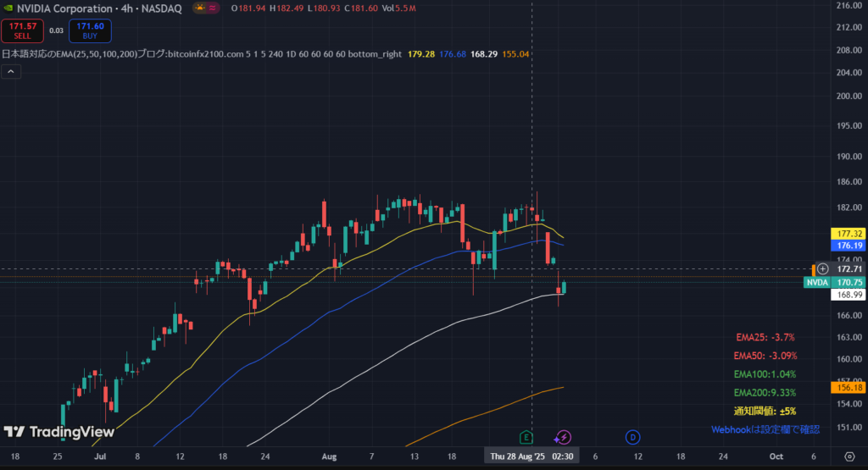The height and width of the screenshot is (470, 868).
Task: Click the NVIDIA logo icon beside the symbol
Action: tap(7, 8)
